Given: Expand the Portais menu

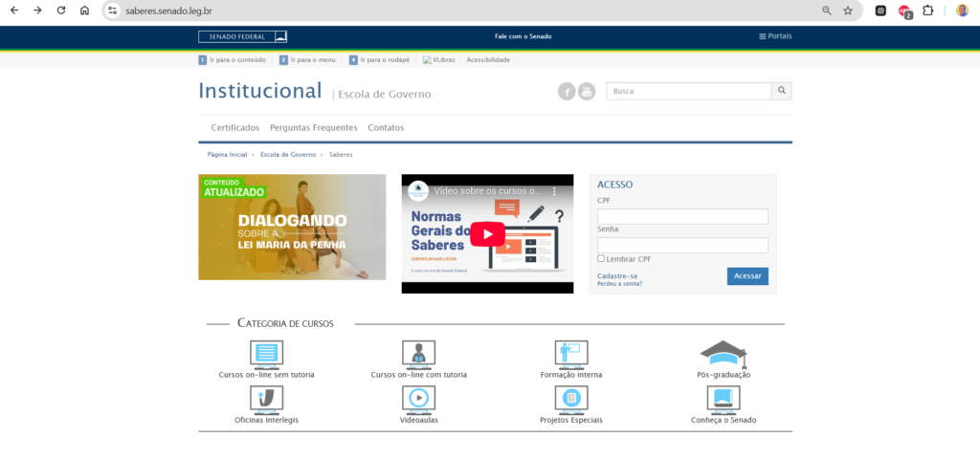Looking at the screenshot, I should click(x=775, y=36).
